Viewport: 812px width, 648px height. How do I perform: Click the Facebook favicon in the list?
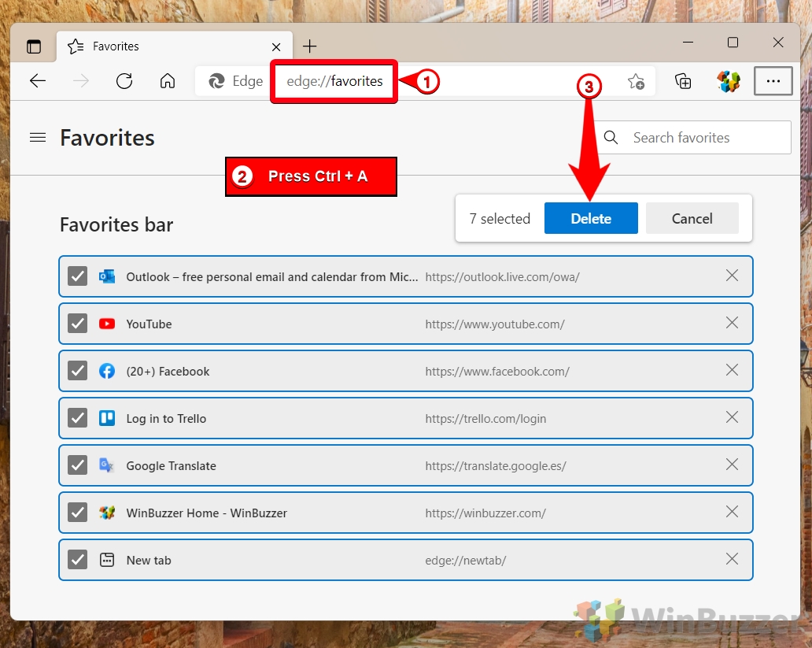[x=107, y=371]
